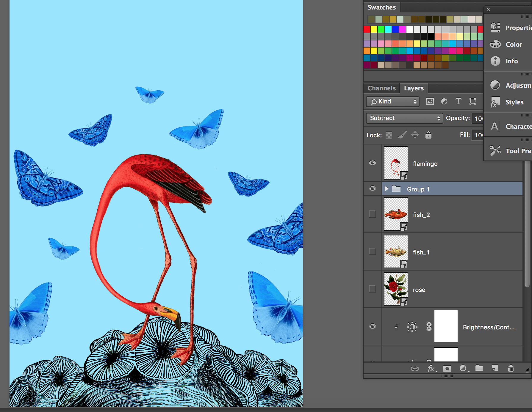Click Brightness/Contrast adjustment sun icon

click(412, 327)
